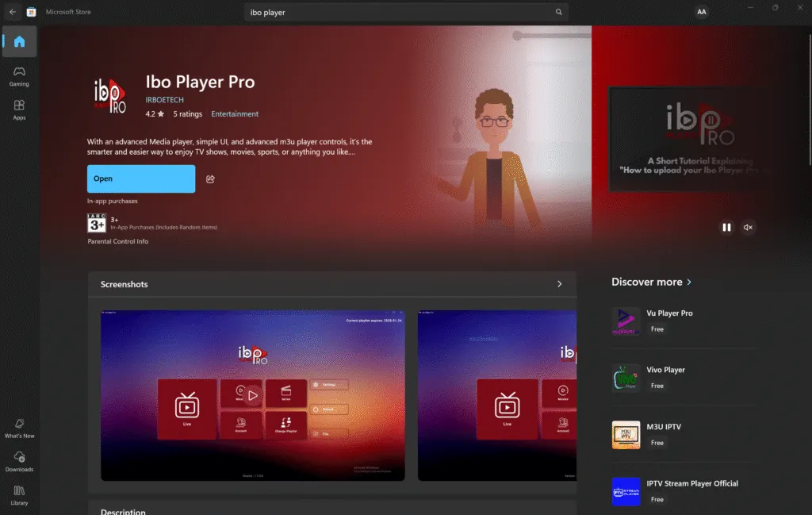This screenshot has height=515, width=812.
Task: Click the Open button
Action: pos(141,179)
